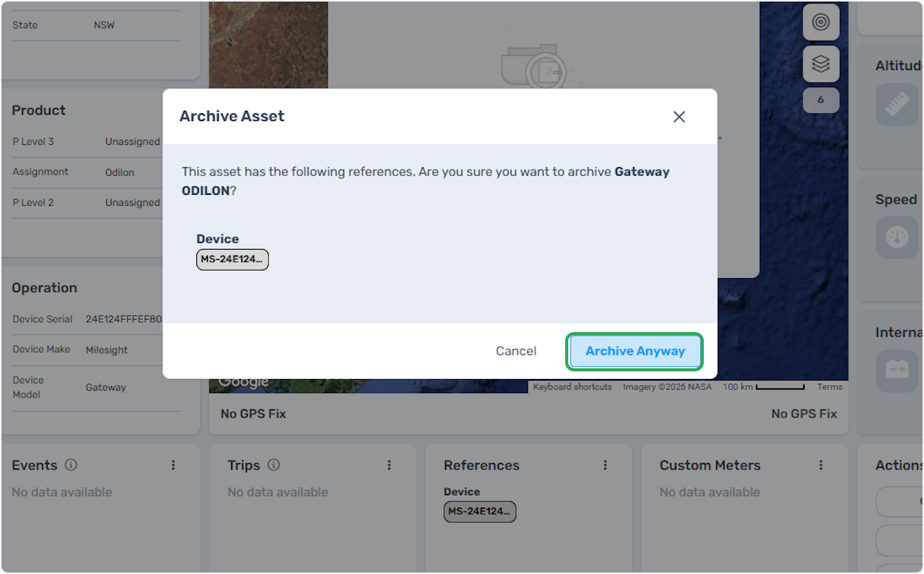Click the map recenter target icon
This screenshot has height=574, width=924.
[x=821, y=22]
